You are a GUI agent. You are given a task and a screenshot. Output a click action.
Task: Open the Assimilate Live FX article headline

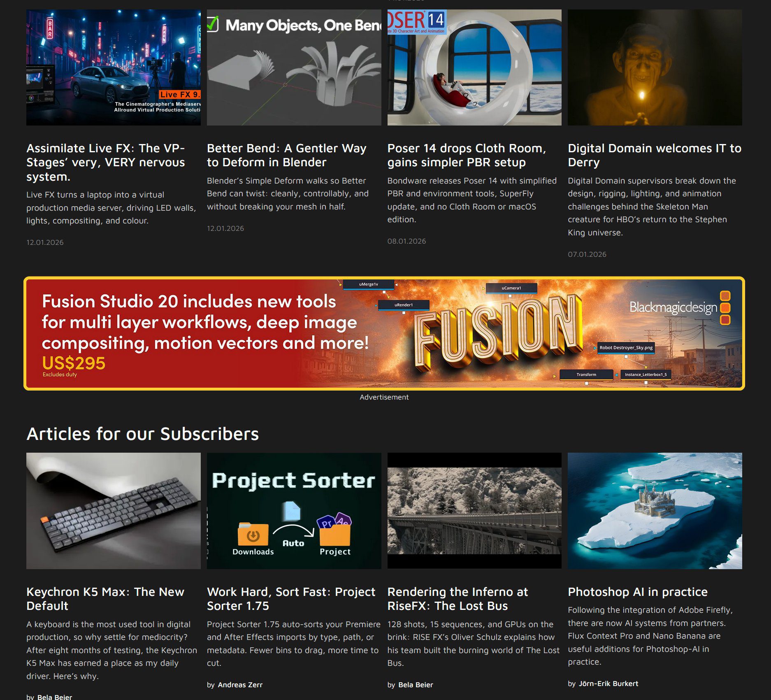(105, 163)
